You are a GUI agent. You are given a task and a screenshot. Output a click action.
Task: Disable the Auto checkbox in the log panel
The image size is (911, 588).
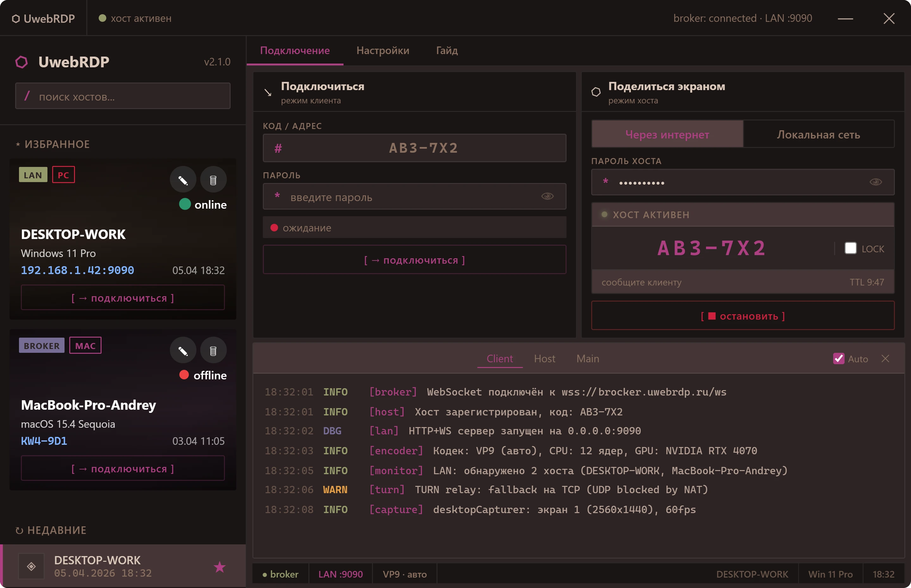tap(839, 358)
